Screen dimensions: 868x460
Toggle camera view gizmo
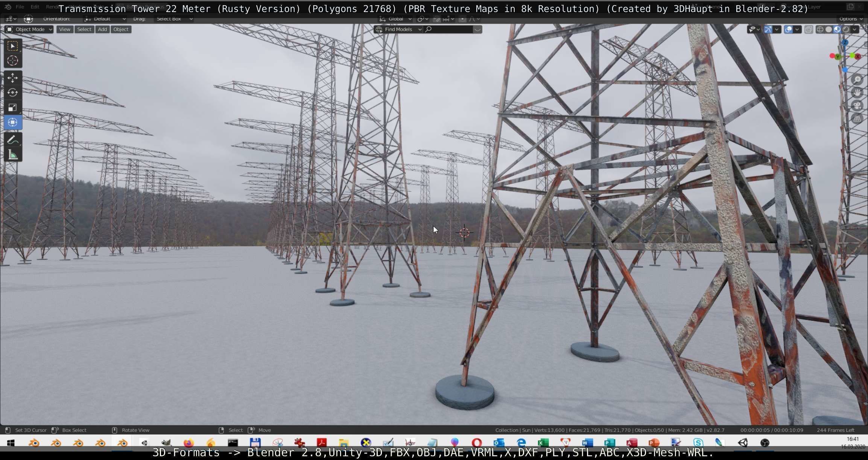point(857,106)
